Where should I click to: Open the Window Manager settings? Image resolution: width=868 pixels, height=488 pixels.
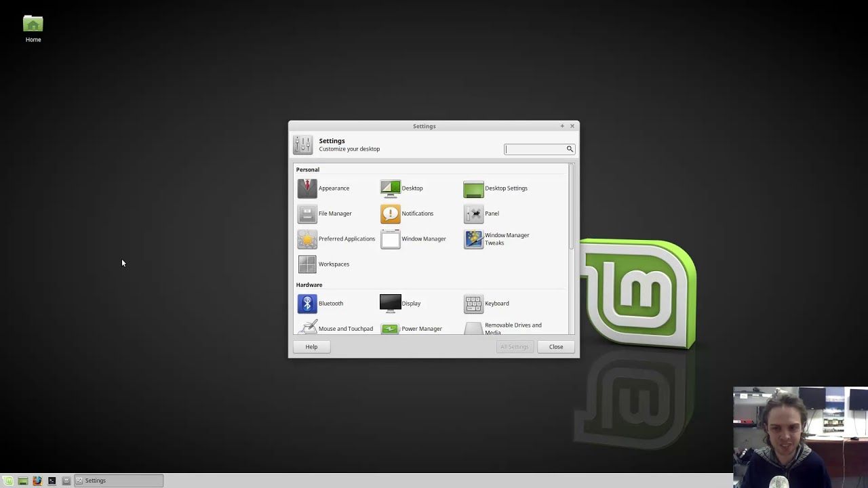point(413,239)
